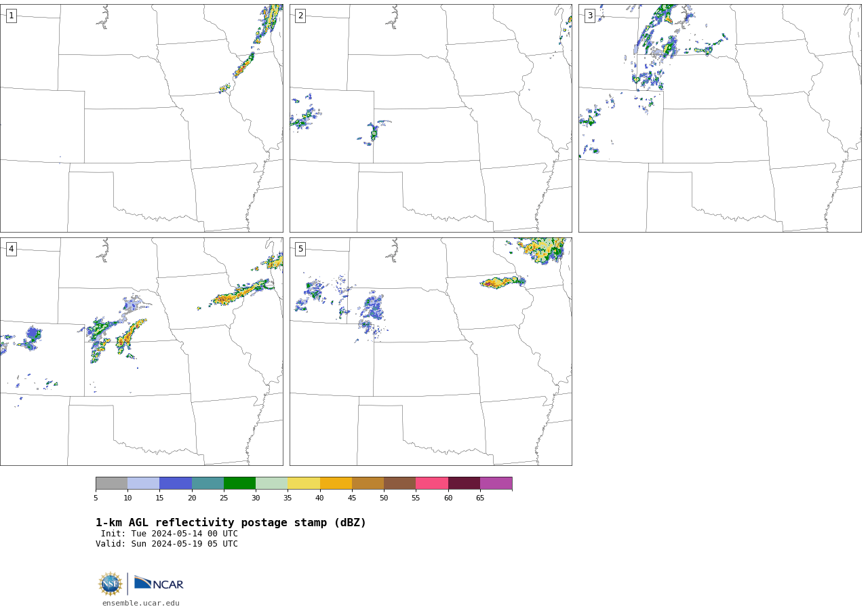Screen dimensions: 868x611
Task: Click the panel number label 3
Action: pos(589,16)
